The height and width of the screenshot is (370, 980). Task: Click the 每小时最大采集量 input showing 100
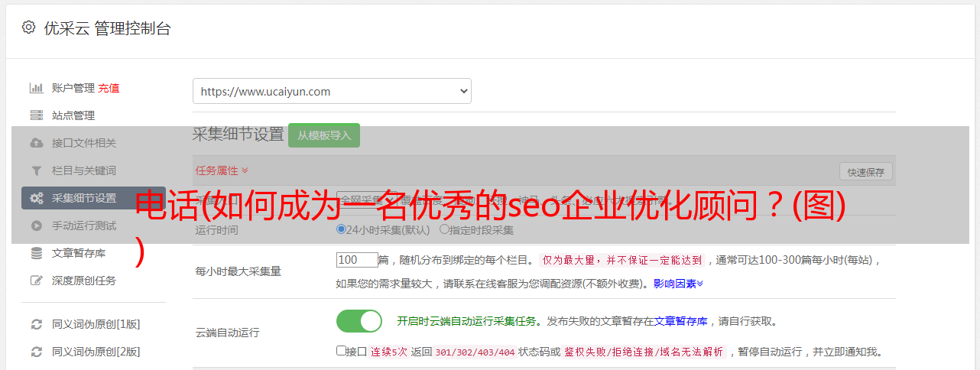[x=357, y=260]
